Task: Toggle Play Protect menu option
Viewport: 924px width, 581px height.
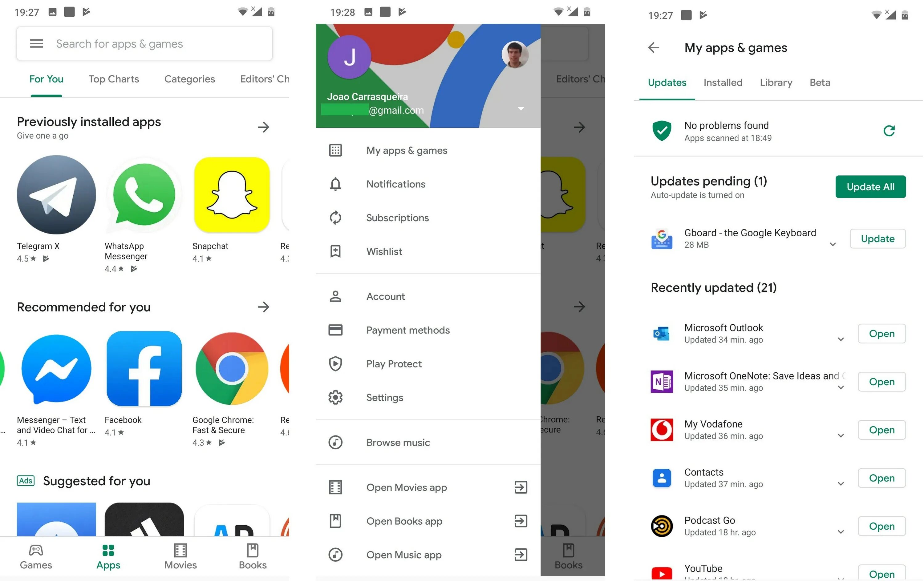Action: [x=394, y=363]
